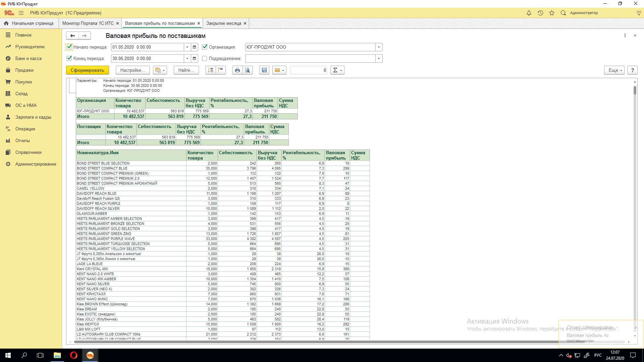Open the header service settings icon
Viewport: 644px width, 362px height.
pyautogui.click(x=639, y=13)
